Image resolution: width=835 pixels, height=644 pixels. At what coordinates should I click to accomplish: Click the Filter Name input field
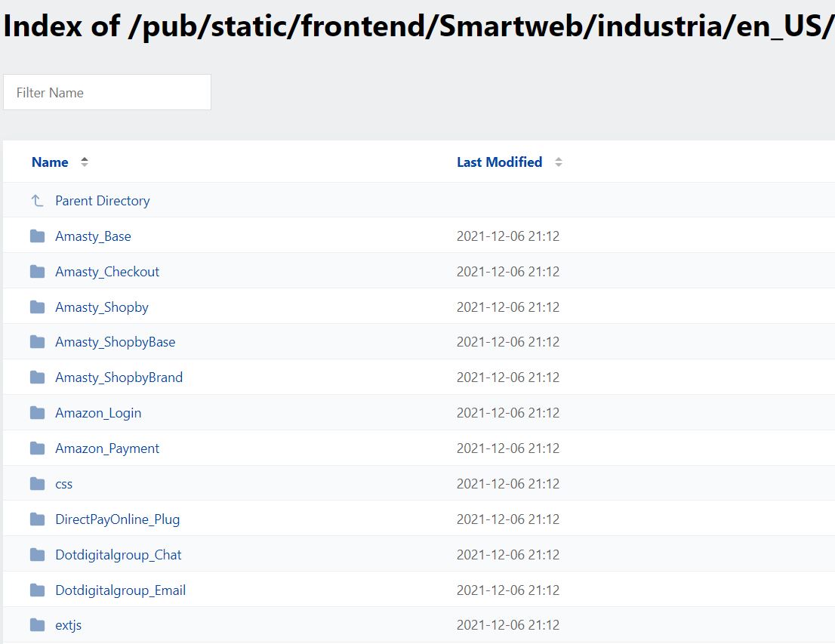tap(107, 92)
